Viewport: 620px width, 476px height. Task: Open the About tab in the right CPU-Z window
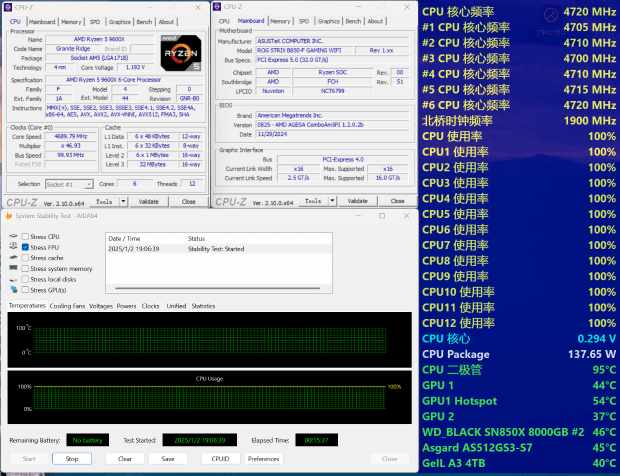[375, 21]
